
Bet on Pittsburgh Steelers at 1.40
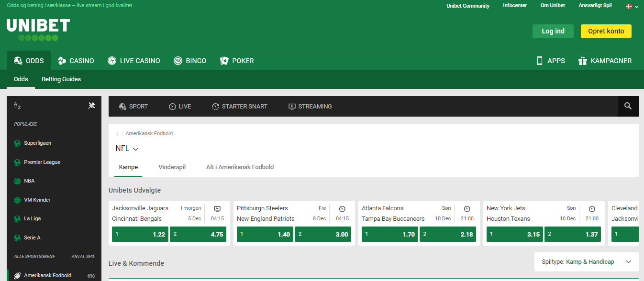pyautogui.click(x=265, y=234)
